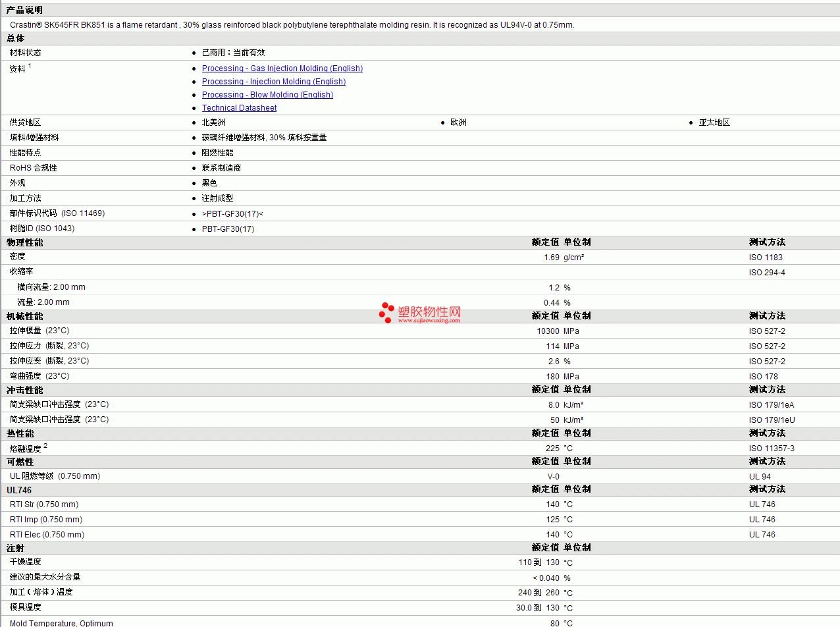
Task: Click the 资料 row label
Action: [18, 68]
